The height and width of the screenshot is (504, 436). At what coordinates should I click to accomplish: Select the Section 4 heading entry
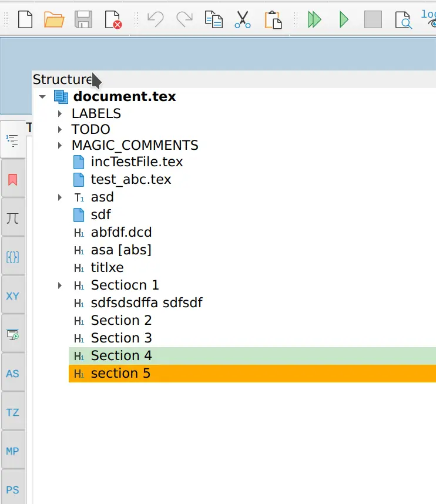(x=121, y=355)
